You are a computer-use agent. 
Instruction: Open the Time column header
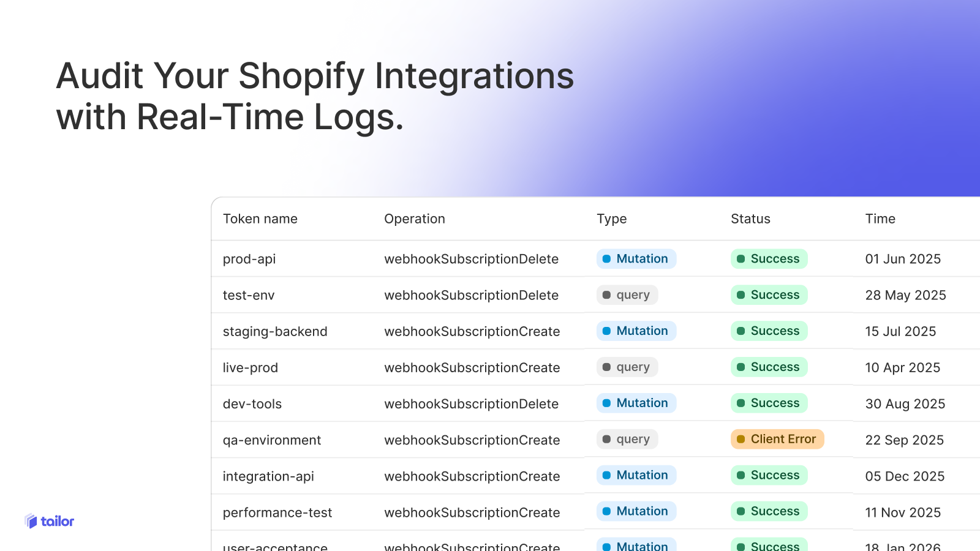point(880,219)
